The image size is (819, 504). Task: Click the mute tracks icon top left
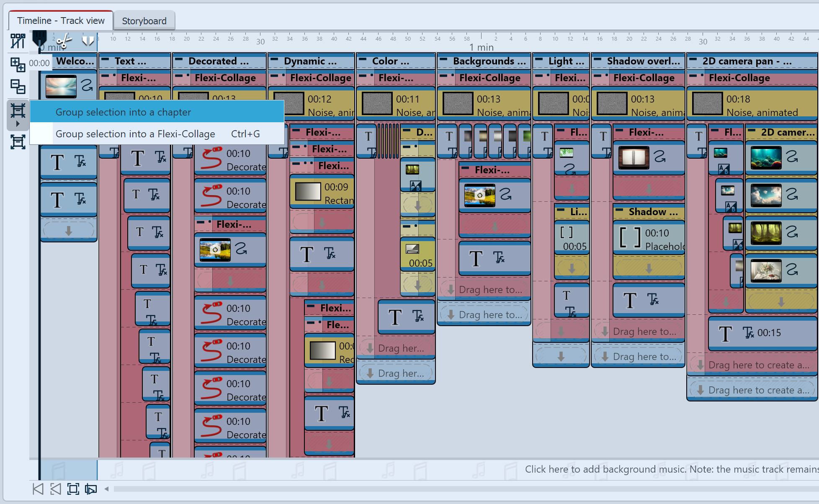[x=18, y=41]
